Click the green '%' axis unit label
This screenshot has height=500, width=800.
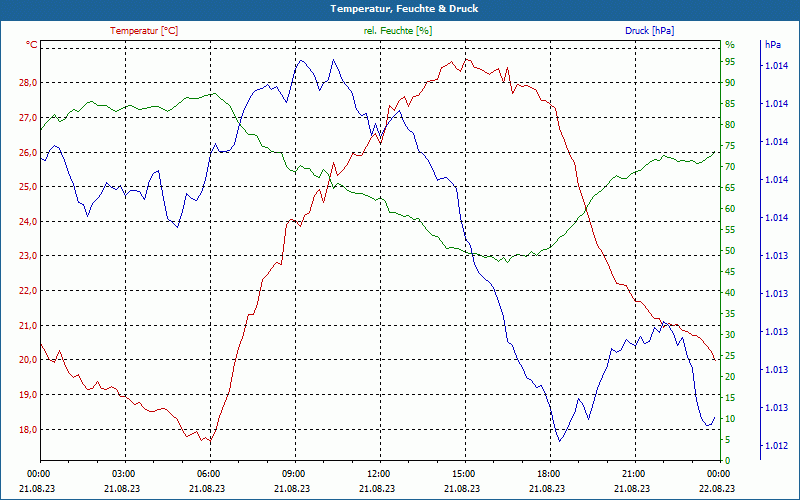(730, 45)
